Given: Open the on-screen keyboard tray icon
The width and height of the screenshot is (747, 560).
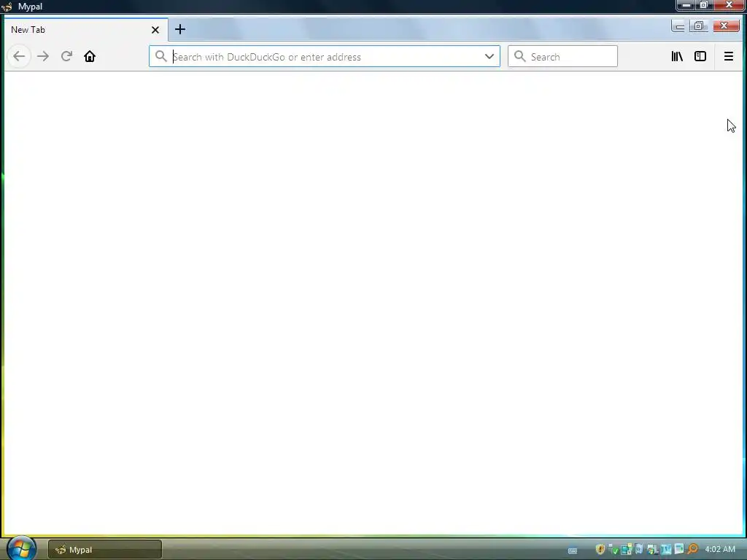Looking at the screenshot, I should 573,551.
